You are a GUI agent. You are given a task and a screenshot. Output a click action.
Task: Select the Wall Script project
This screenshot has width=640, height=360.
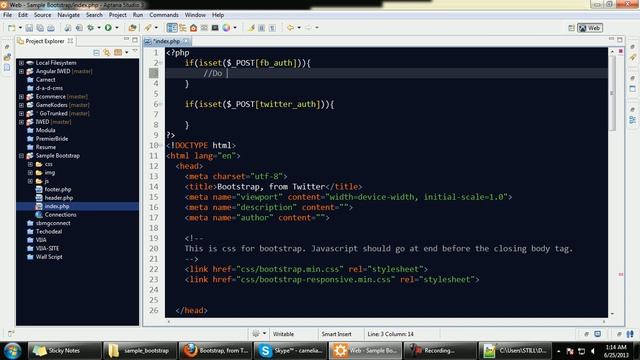[49, 257]
